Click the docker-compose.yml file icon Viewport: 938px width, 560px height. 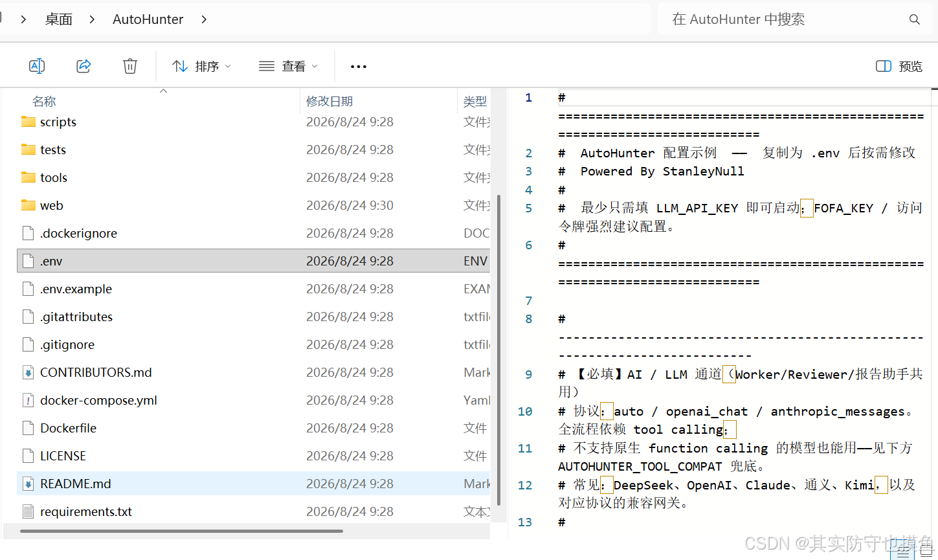(x=28, y=400)
